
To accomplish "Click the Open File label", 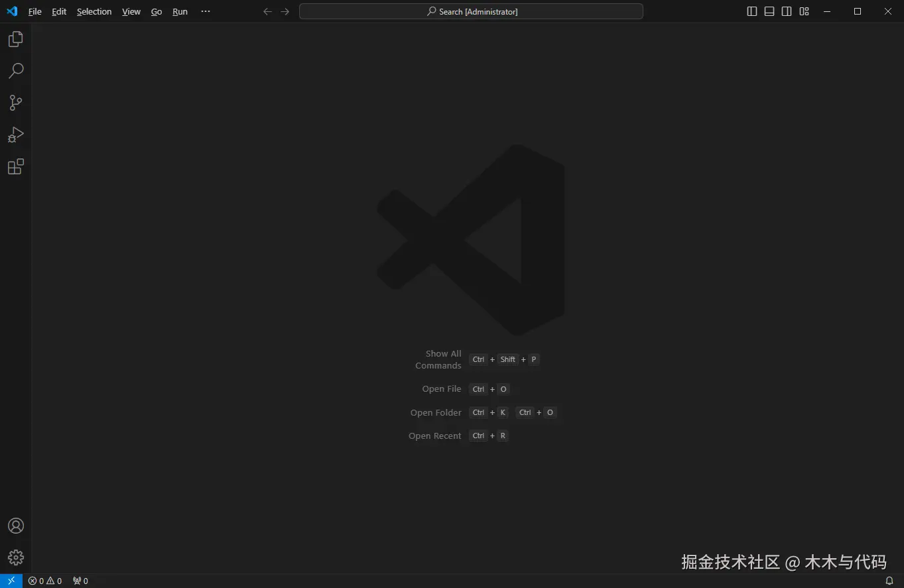I will point(442,389).
